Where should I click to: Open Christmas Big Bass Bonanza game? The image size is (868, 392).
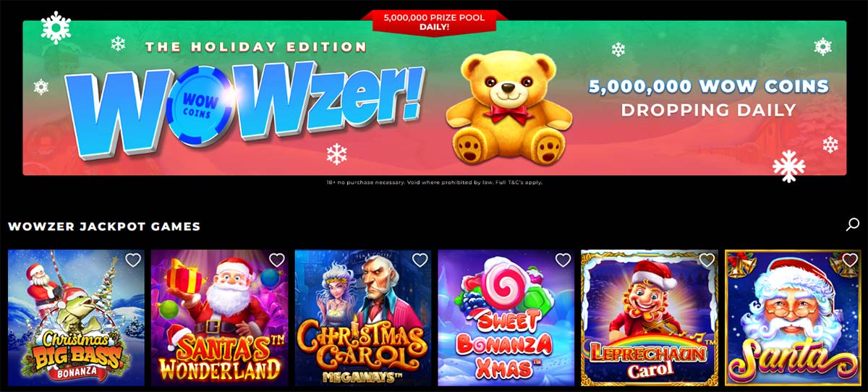[76, 318]
